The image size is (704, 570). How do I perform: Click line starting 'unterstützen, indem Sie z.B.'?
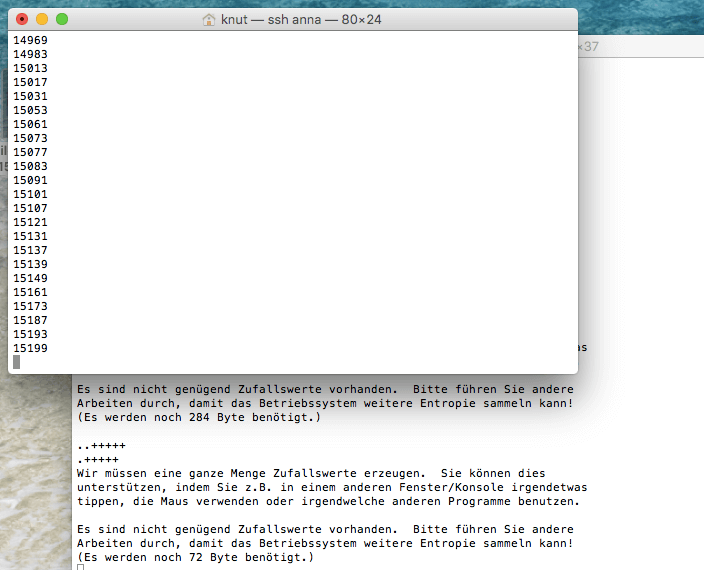click(332, 487)
